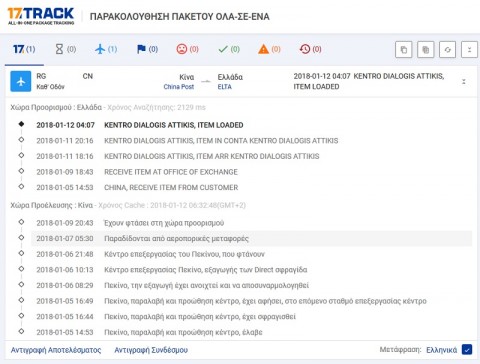Click the copy all details toolbar button
Viewport: 480px width, 364px height.
click(x=425, y=50)
